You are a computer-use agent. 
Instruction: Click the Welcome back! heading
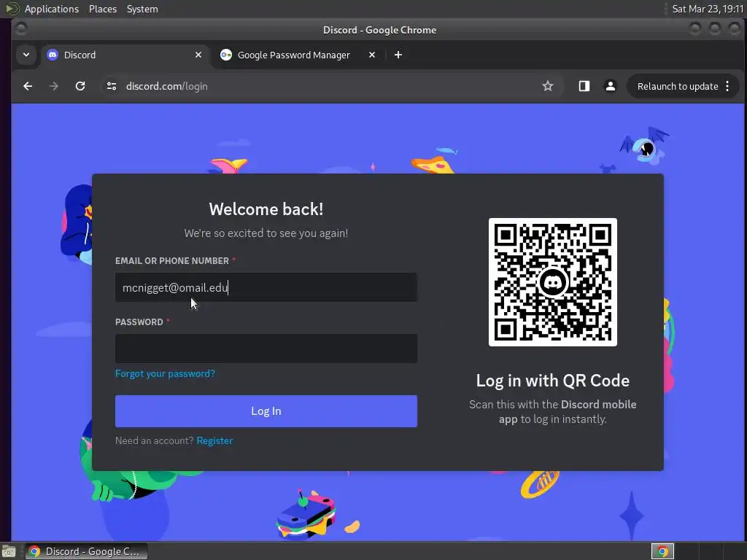tap(266, 209)
